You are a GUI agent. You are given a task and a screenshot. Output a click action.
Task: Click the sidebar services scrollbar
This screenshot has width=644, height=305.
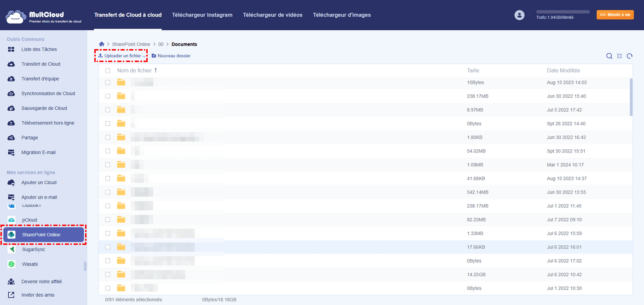tap(85, 266)
